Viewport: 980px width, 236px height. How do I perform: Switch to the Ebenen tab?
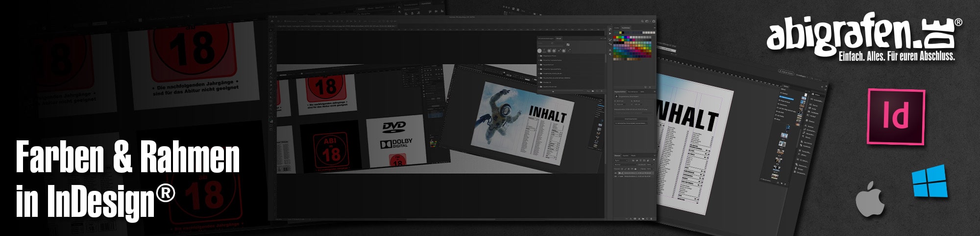tap(617, 155)
